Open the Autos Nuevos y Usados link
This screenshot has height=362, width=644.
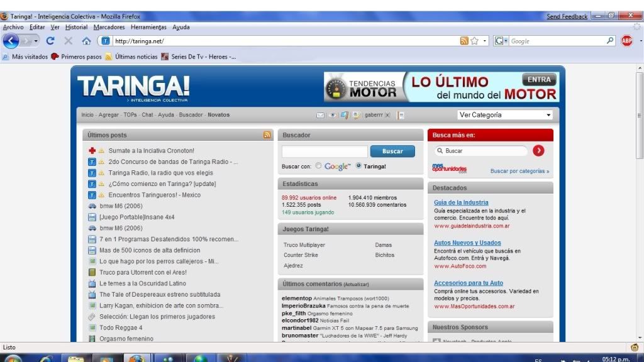point(467,243)
